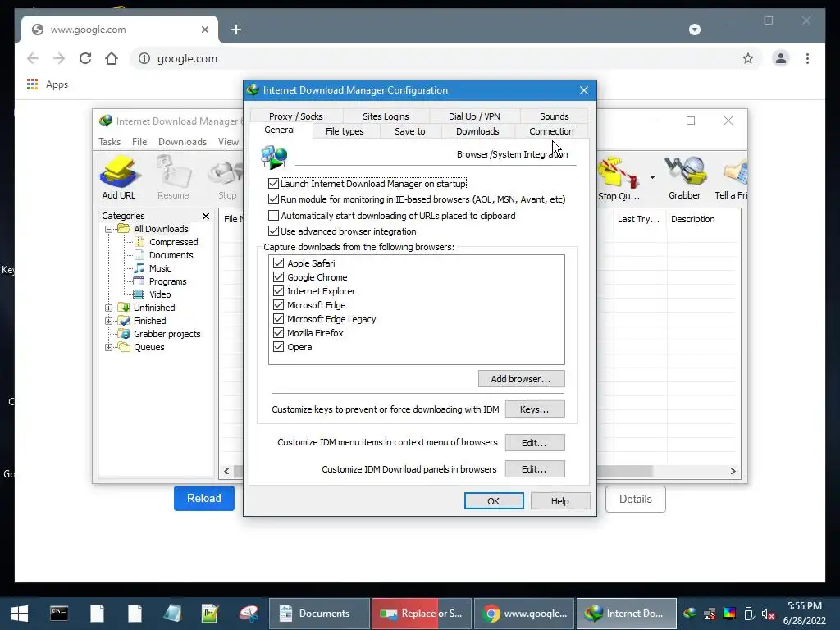
Task: Click the site info icon in address bar
Action: 144,58
